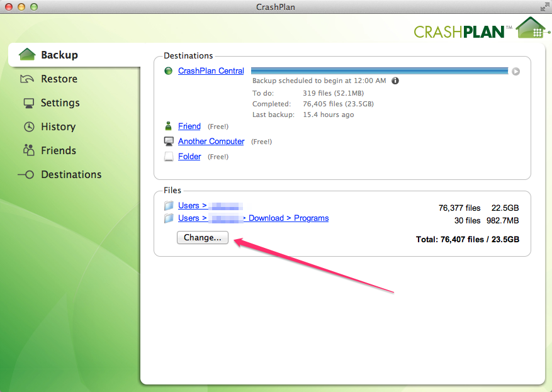Click folder icon beside 76,377 files row

(x=169, y=206)
